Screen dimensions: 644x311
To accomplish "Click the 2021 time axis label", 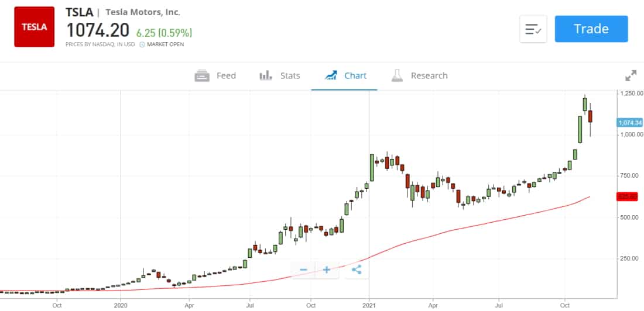I will coord(369,306).
